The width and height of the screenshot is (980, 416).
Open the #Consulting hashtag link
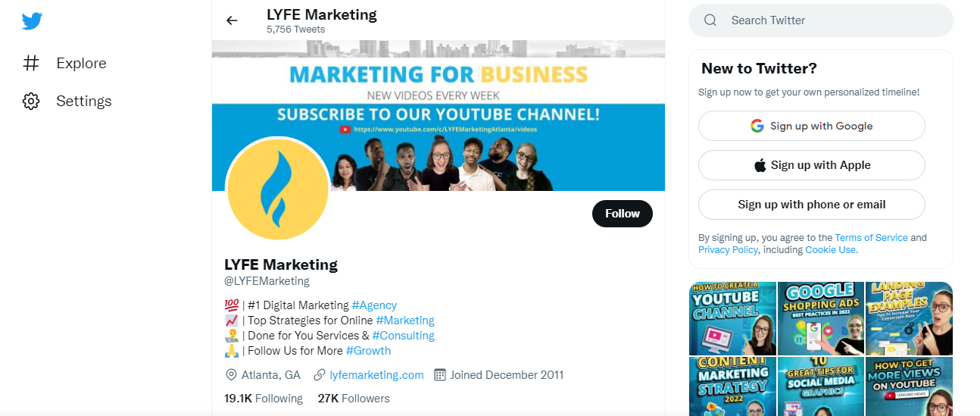[403, 336]
